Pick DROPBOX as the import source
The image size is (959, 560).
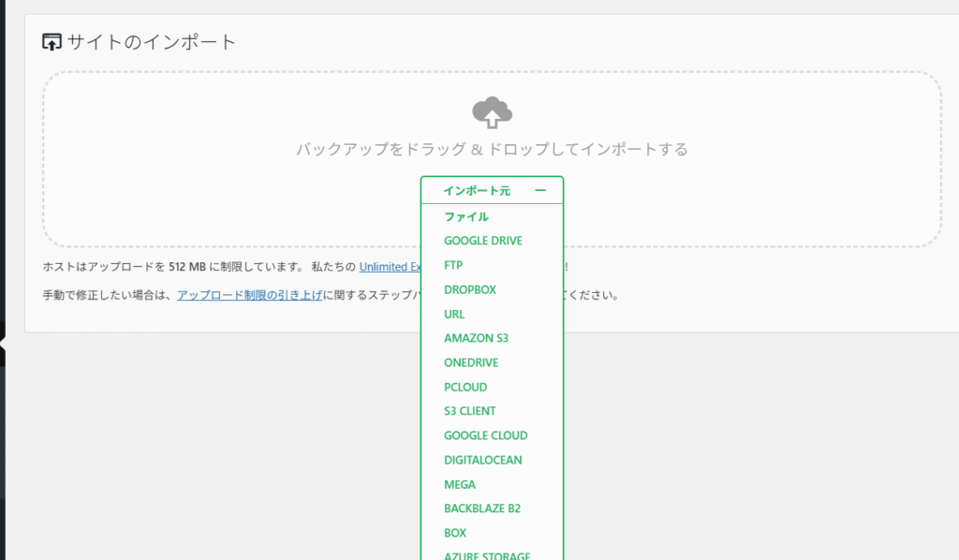[470, 289]
